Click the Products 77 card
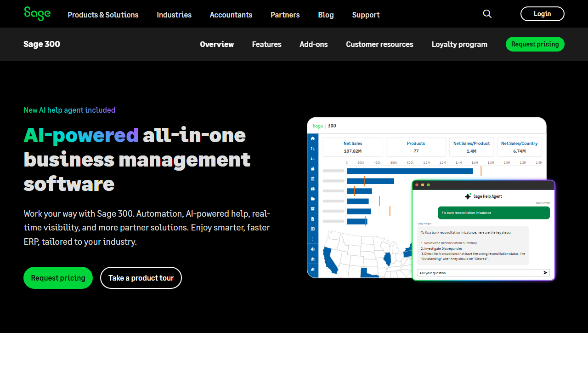 416,147
